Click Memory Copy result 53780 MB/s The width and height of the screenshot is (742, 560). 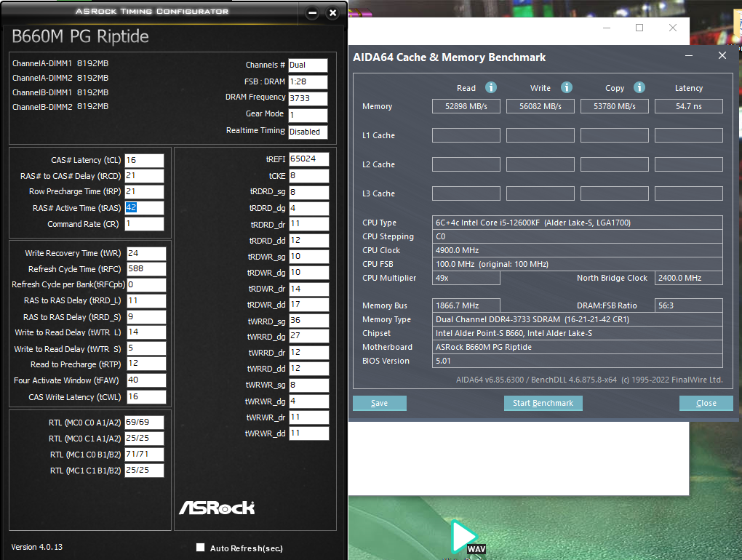point(615,106)
